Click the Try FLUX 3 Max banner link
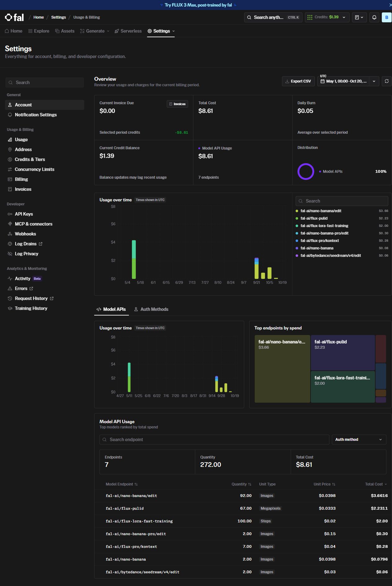The image size is (392, 586). point(198,5)
